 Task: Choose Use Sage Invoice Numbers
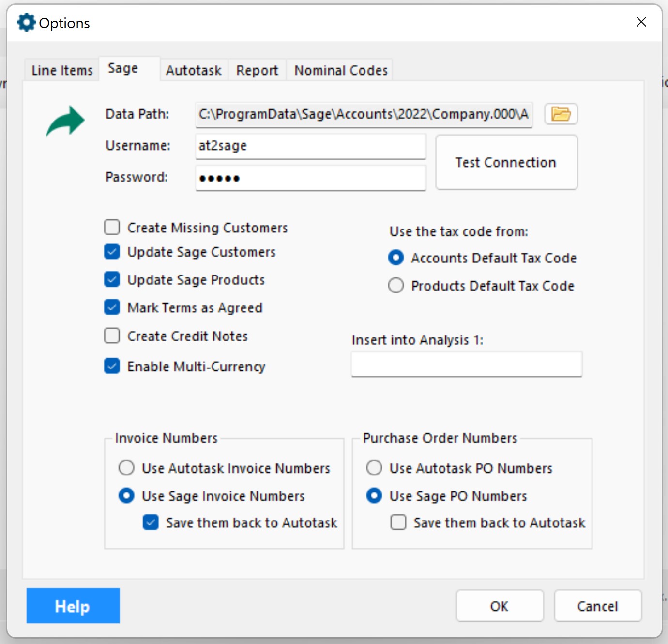click(x=126, y=496)
